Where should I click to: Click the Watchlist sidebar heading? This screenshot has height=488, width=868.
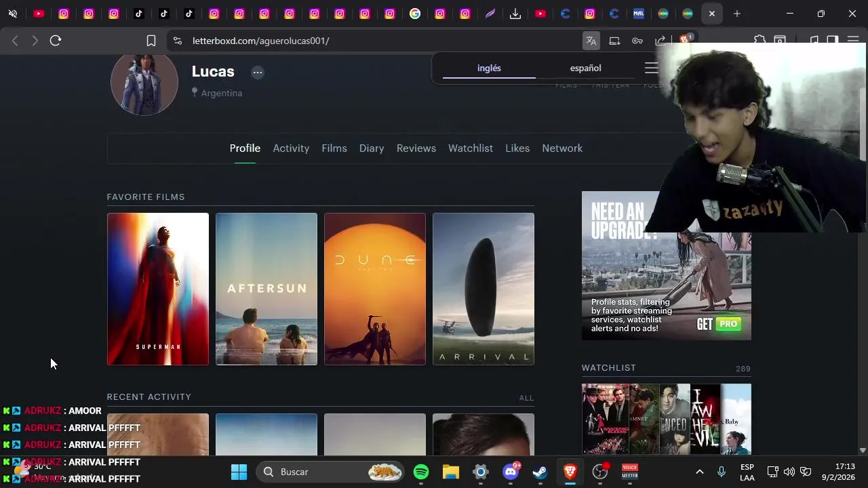tap(609, 367)
